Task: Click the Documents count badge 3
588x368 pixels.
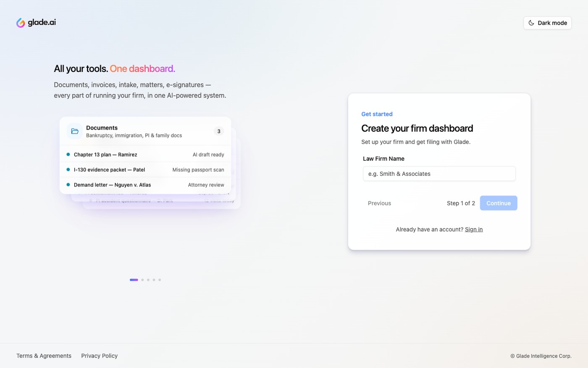Action: coord(219,131)
